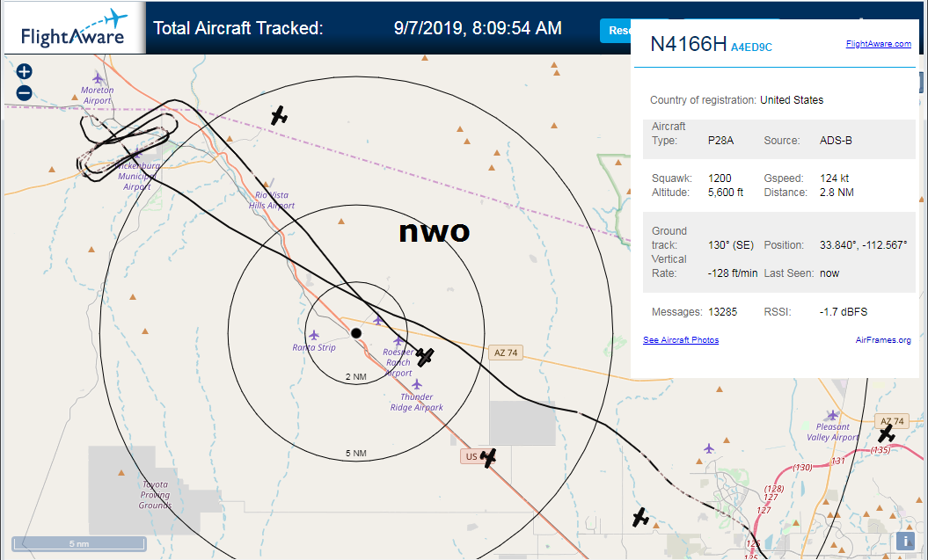The height and width of the screenshot is (560, 928).
Task: Select aircraft on US highway marker
Action: click(487, 457)
